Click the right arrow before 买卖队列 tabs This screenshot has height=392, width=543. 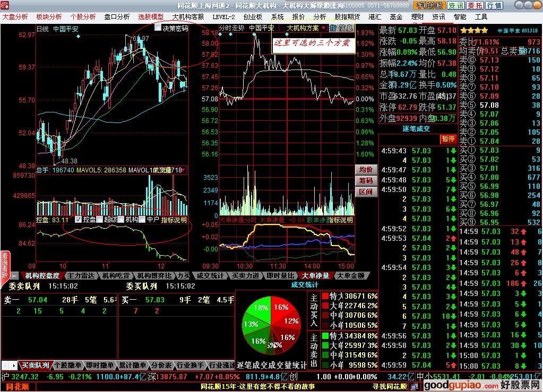click(13, 365)
